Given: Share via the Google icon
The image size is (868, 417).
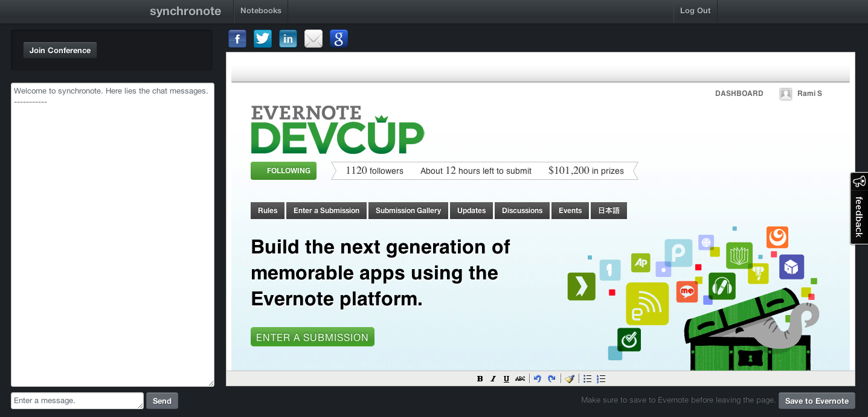Looking at the screenshot, I should (339, 39).
